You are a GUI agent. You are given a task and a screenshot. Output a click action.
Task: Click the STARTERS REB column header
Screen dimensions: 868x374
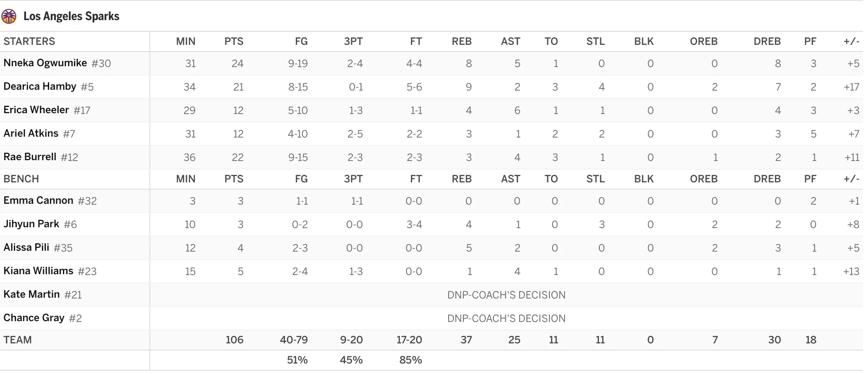[462, 42]
